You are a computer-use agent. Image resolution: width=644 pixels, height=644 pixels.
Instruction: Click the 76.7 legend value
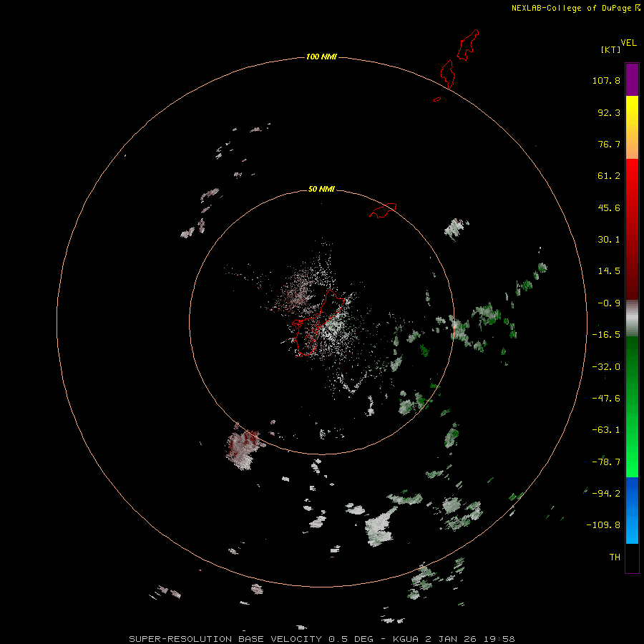[609, 144]
